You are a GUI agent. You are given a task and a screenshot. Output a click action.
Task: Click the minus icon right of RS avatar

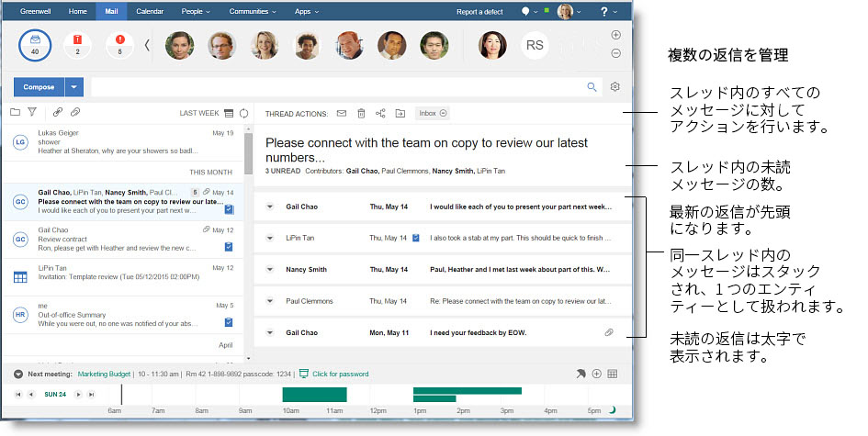coord(615,53)
